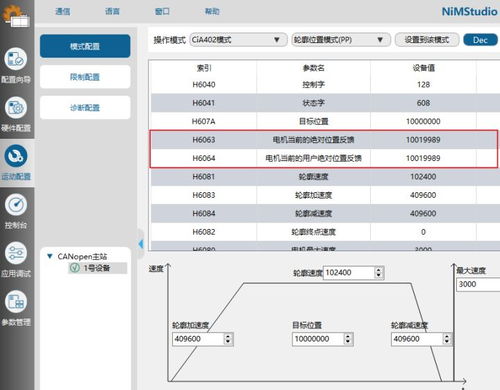Select the H6064 index cell
Viewport: 500px width, 390px height.
tap(204, 158)
